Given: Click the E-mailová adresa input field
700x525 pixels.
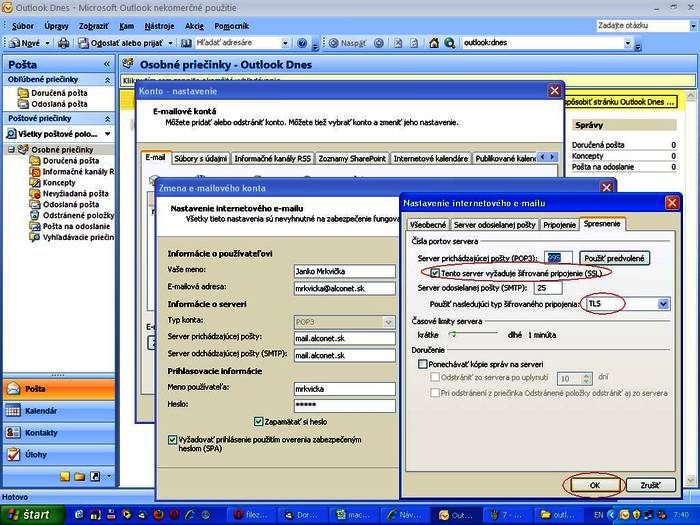Looking at the screenshot, I should [x=344, y=288].
